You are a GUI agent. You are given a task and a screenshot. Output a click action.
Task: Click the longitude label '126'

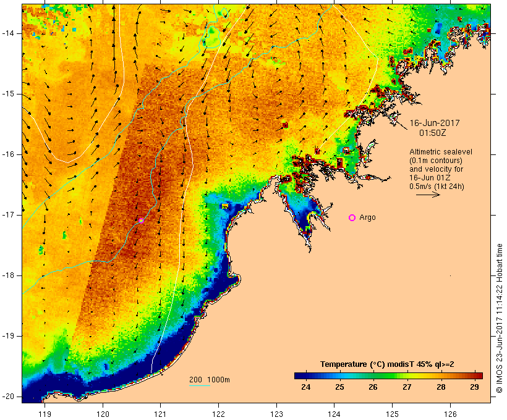[450, 414]
